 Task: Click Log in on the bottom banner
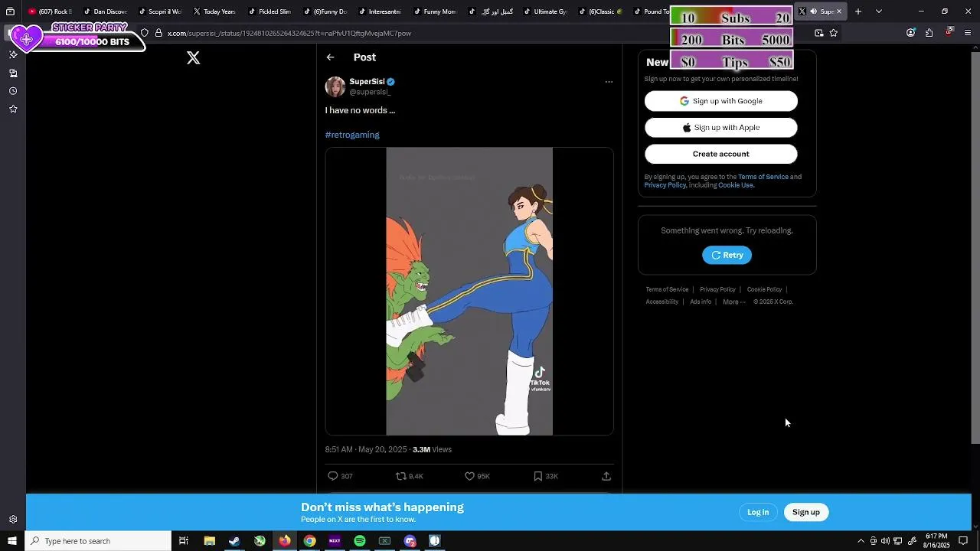[758, 512]
